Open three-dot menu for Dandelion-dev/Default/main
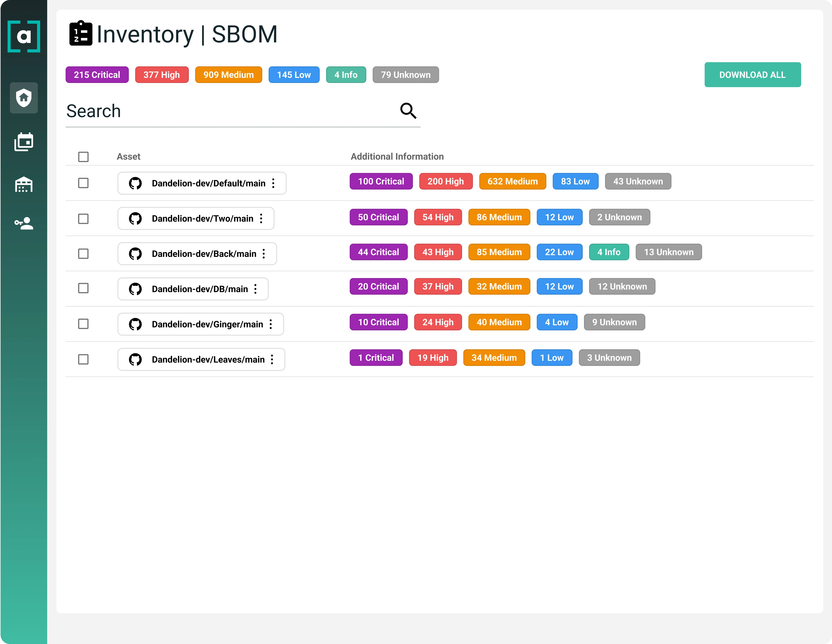The height and width of the screenshot is (644, 832). [273, 183]
